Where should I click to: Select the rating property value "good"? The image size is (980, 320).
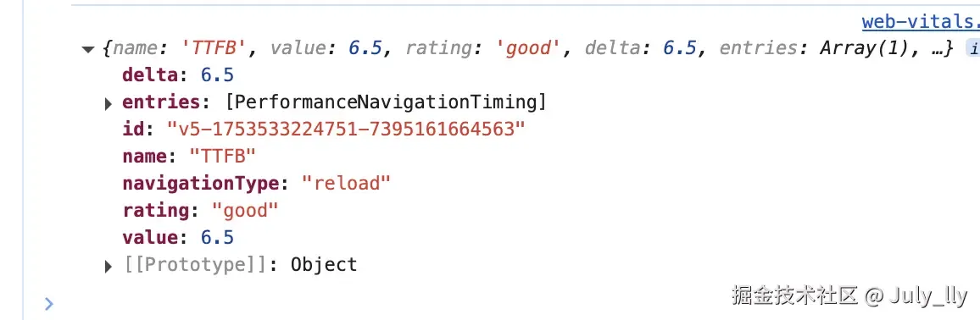click(244, 210)
